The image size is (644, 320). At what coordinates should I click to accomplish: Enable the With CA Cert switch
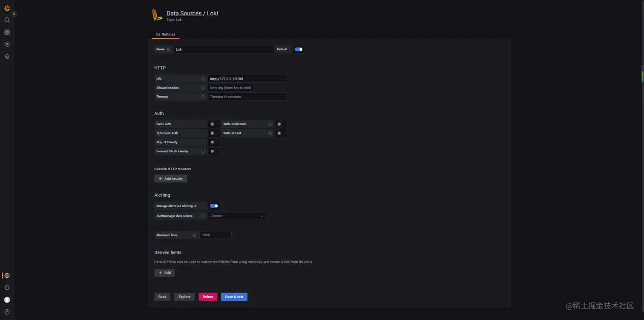coord(281,133)
